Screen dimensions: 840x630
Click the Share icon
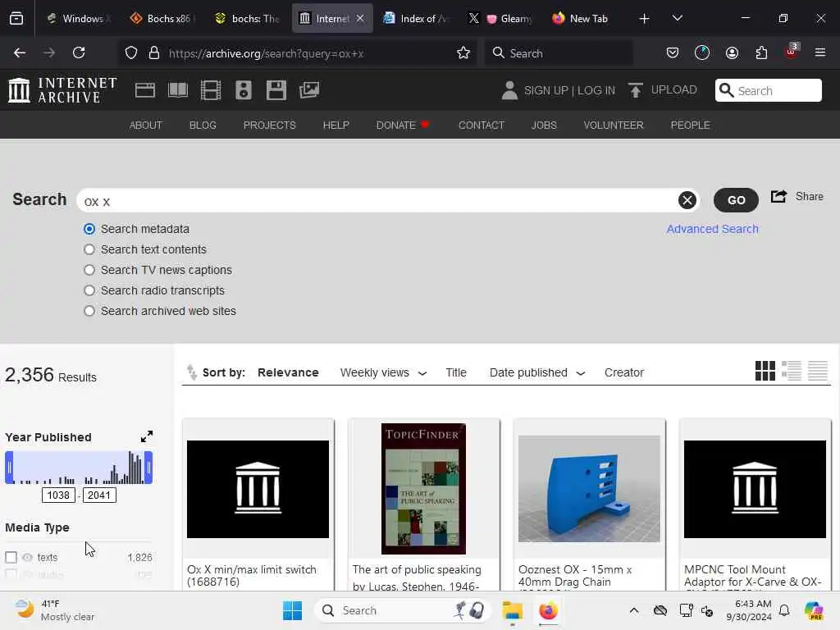(x=779, y=197)
